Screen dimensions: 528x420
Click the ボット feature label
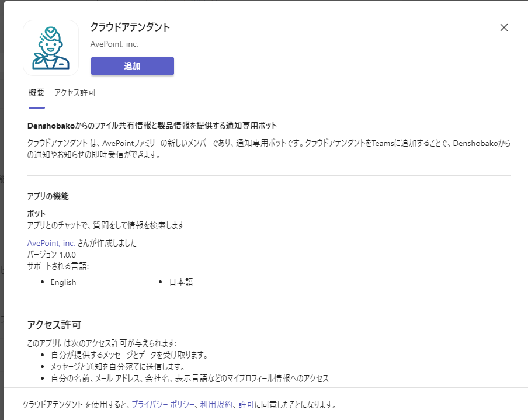pyautogui.click(x=36, y=214)
